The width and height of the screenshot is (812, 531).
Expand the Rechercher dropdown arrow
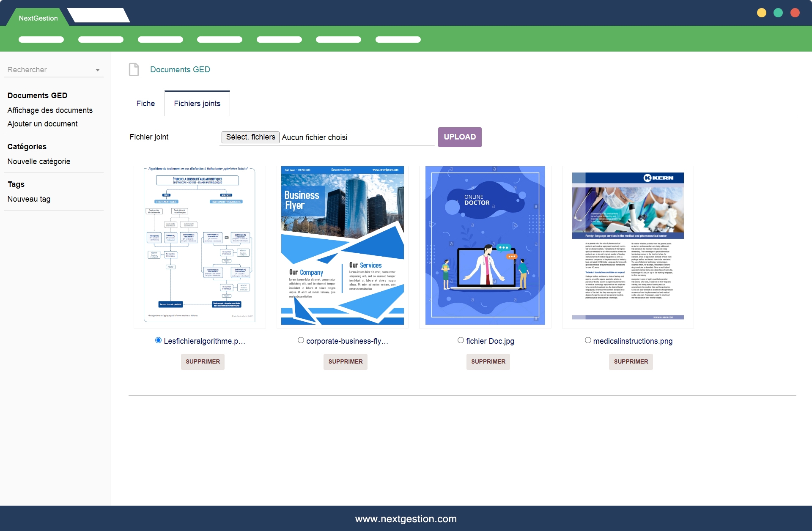coord(98,70)
